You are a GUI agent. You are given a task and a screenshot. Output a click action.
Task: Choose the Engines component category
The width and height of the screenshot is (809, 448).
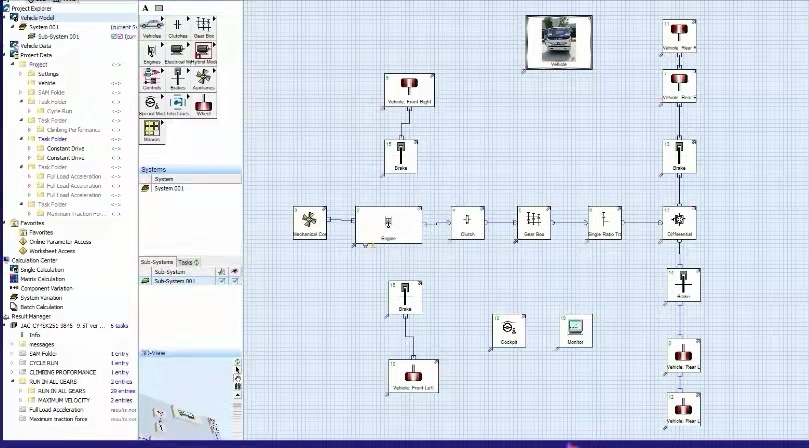tap(151, 51)
